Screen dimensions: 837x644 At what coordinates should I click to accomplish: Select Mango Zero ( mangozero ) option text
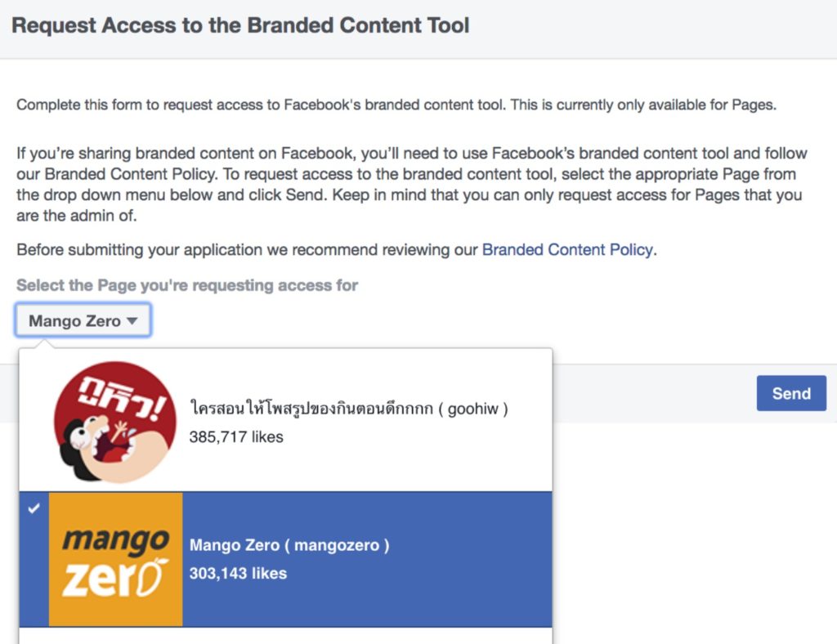289,545
